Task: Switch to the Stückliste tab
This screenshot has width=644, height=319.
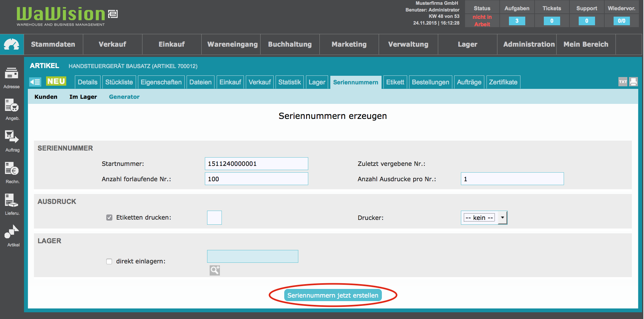Action: [119, 82]
